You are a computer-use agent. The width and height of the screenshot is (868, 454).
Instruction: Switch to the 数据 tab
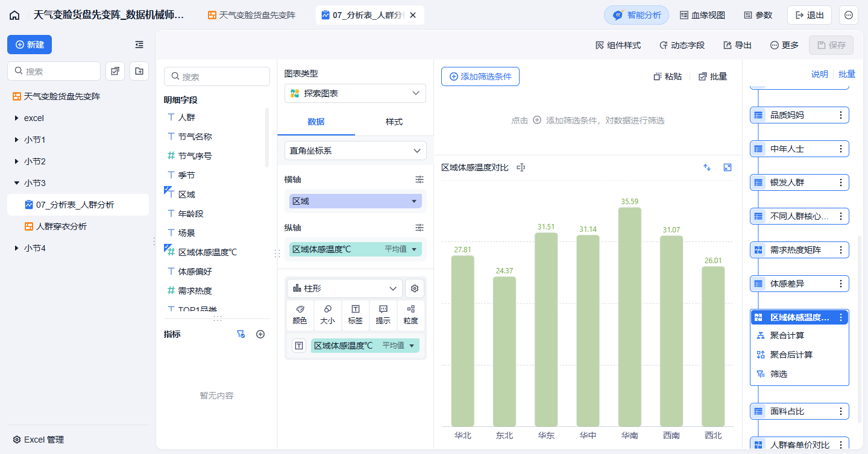coord(316,122)
